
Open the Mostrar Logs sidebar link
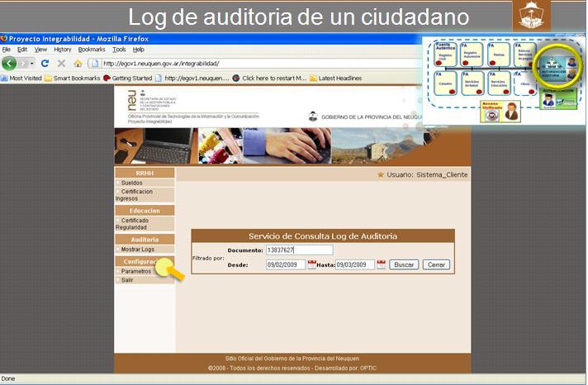pos(137,249)
